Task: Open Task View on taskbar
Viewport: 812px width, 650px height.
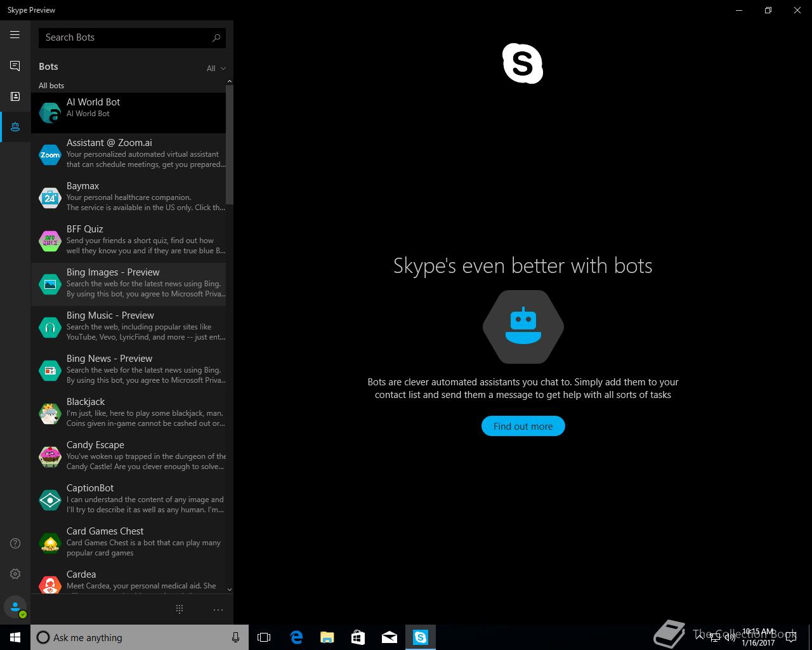Action: coord(264,637)
